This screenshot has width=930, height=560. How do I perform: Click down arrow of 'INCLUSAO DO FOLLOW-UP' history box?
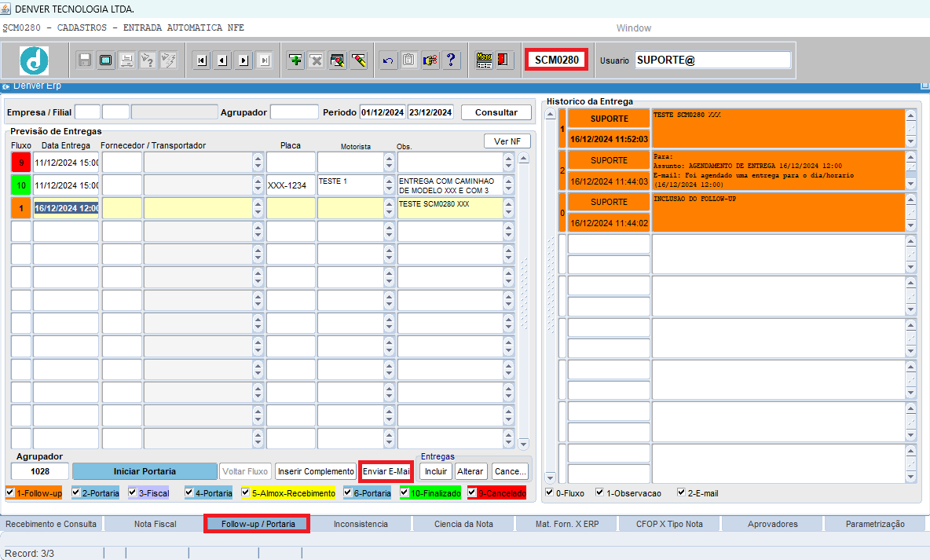point(911,225)
